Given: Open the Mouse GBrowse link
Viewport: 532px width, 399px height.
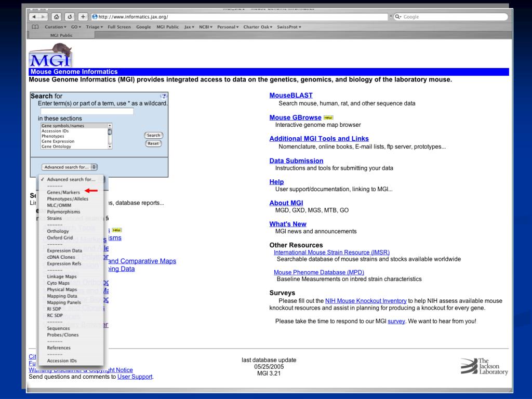Looking at the screenshot, I should click(295, 117).
